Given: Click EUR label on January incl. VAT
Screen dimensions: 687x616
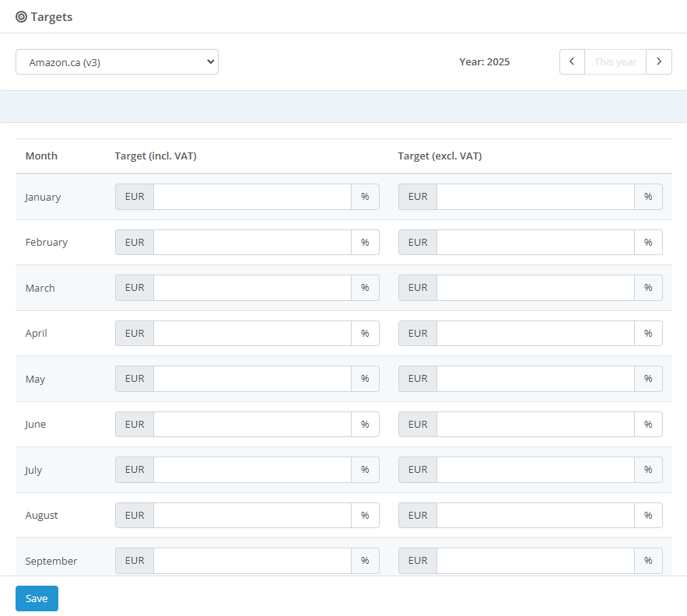Looking at the screenshot, I should (x=135, y=197).
